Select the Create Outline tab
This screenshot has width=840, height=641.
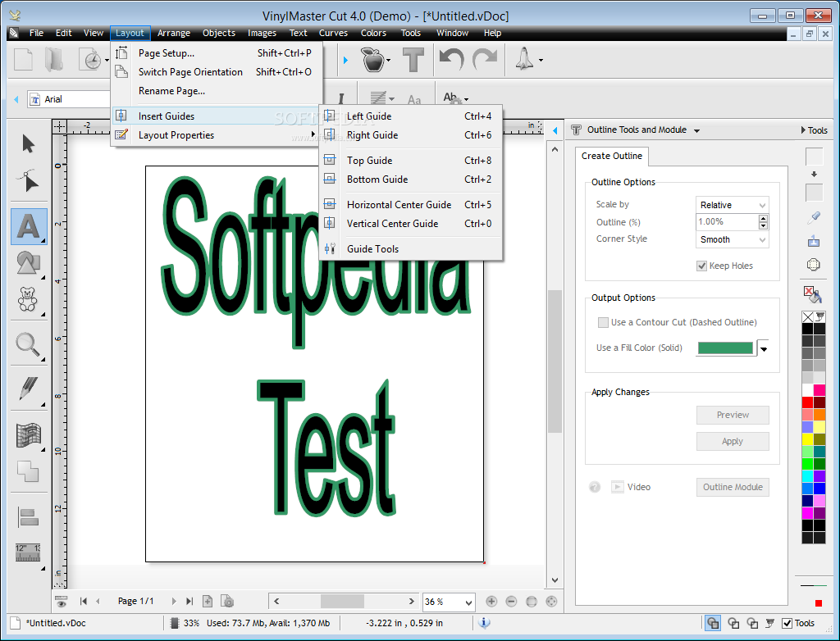coord(612,156)
